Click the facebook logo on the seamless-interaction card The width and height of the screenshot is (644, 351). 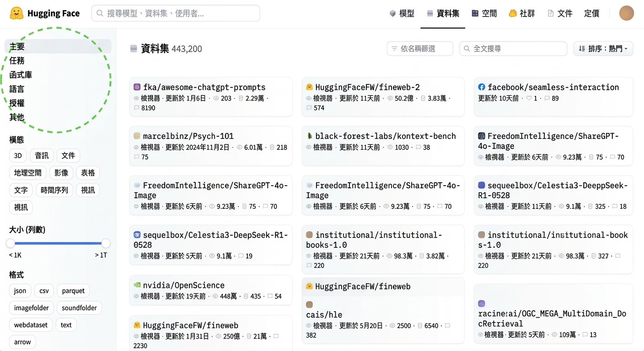tap(481, 87)
